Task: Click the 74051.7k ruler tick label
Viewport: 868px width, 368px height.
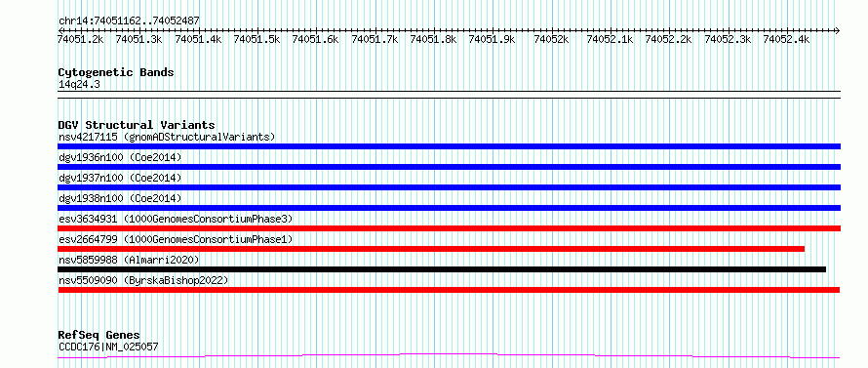Action: click(375, 39)
